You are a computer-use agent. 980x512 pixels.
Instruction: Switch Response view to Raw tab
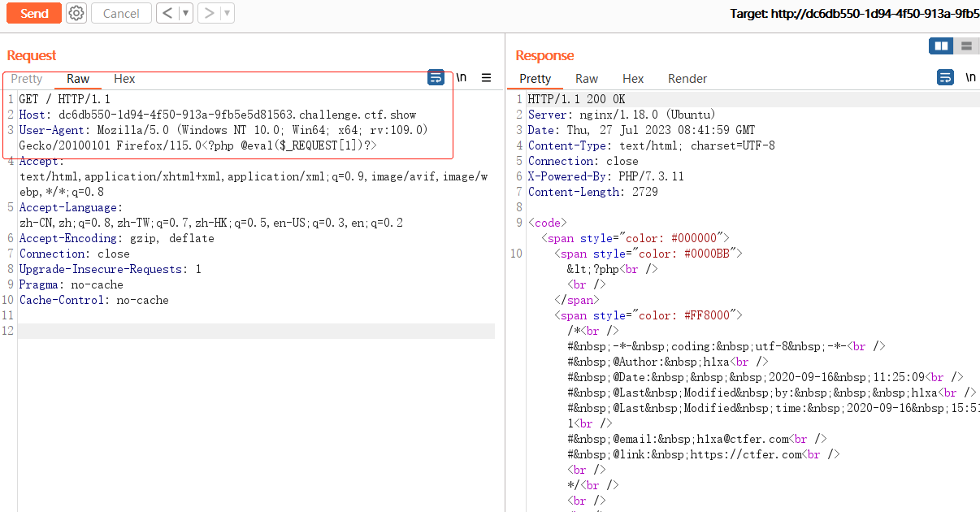[587, 79]
